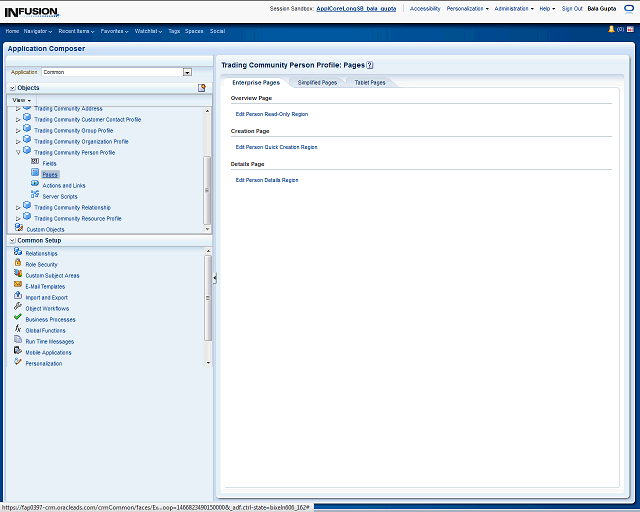Collapse the Trading Community Person Profile node
This screenshot has width=640, height=512.
pyautogui.click(x=17, y=153)
